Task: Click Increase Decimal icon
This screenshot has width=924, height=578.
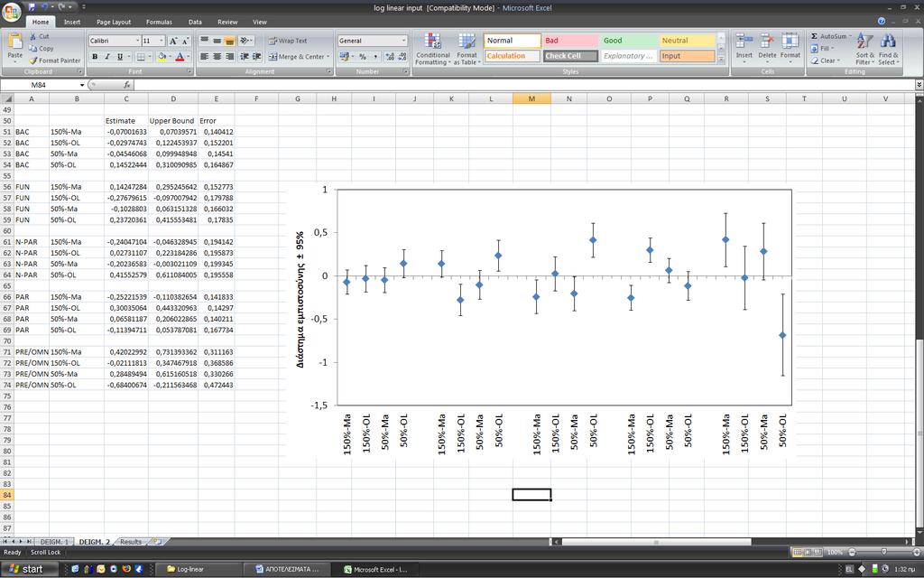Action: pyautogui.click(x=390, y=57)
